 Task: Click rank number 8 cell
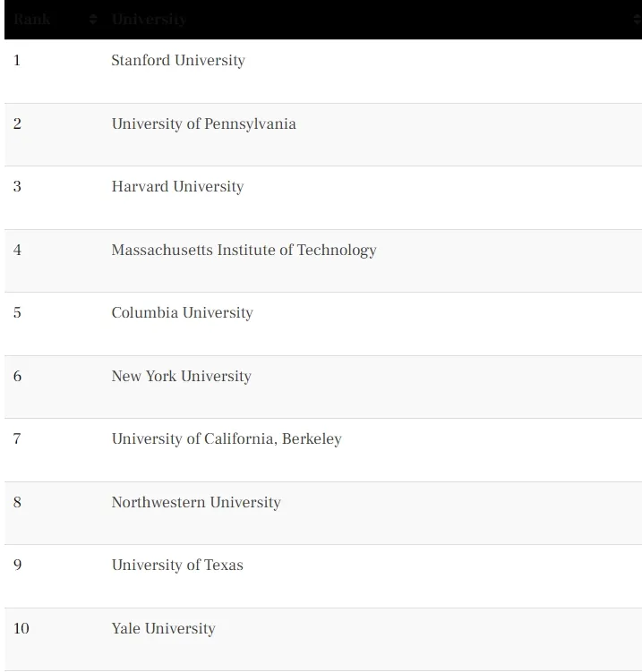point(17,502)
